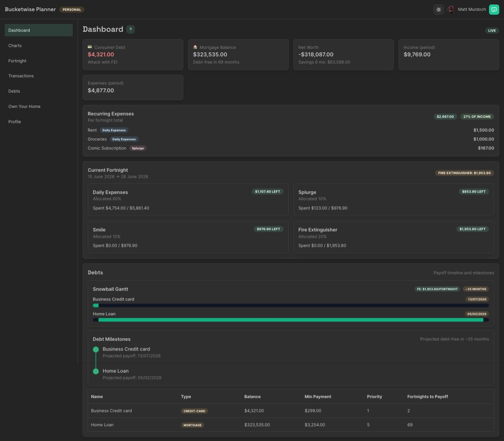
Task: Click 'Debt-free in 69 months' text
Action: click(216, 62)
